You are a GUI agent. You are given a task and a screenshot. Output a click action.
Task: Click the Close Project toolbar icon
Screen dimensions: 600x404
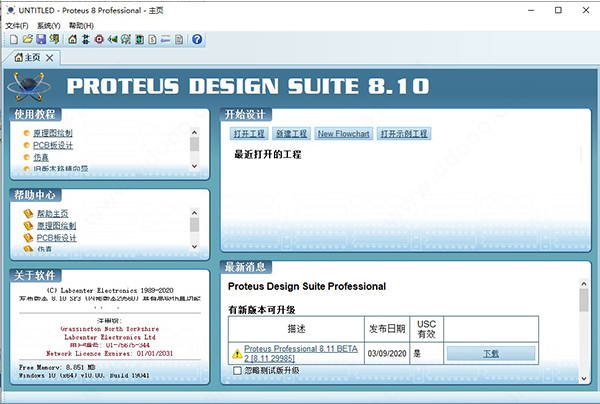[54, 39]
